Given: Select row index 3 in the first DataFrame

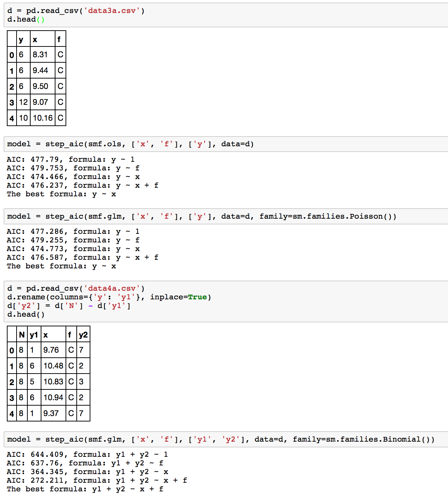Looking at the screenshot, I should coord(11,102).
